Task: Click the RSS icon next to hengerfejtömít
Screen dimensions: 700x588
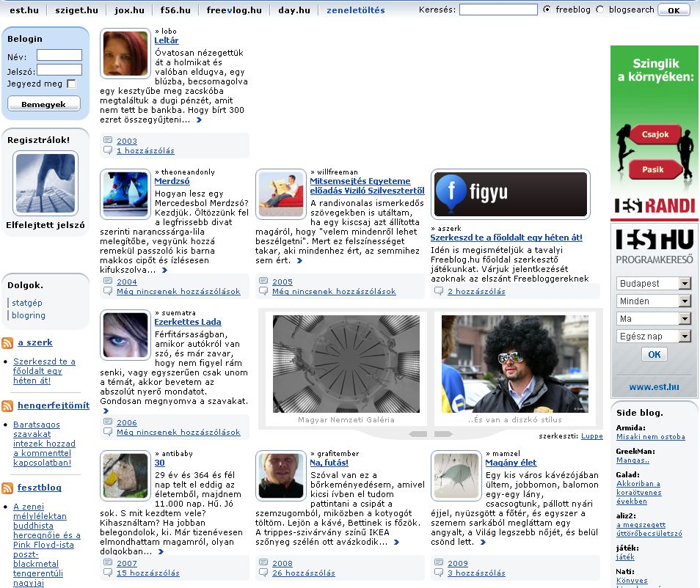Action: coord(7,405)
